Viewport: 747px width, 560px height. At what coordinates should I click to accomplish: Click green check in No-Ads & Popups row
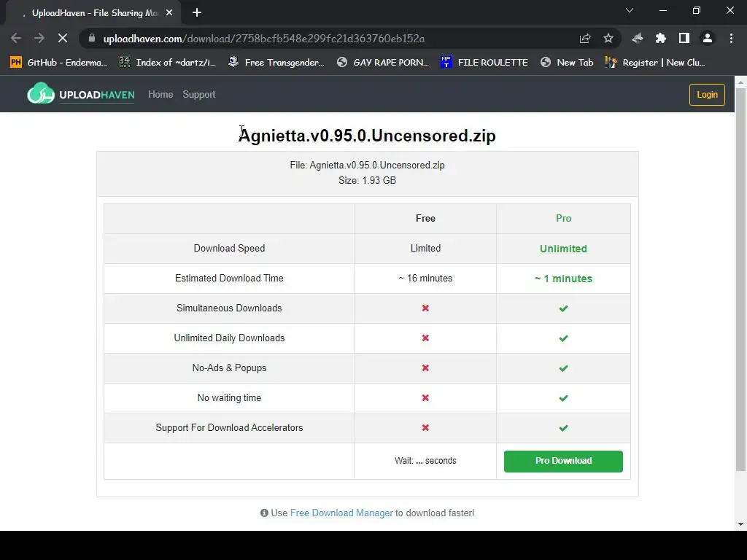pyautogui.click(x=563, y=368)
